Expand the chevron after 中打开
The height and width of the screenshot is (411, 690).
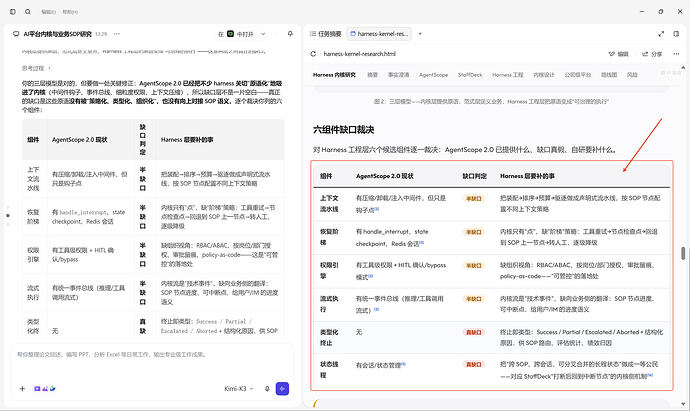pyautogui.click(x=263, y=34)
